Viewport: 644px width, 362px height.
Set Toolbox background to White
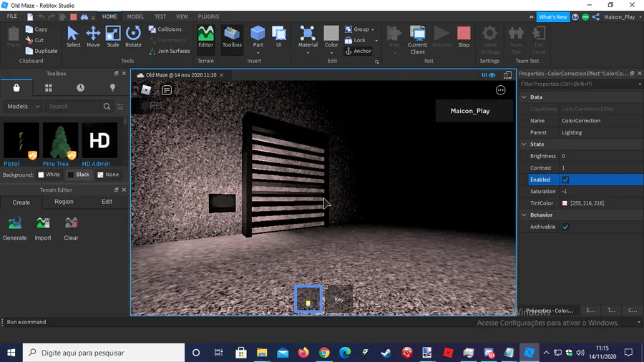coord(49,175)
